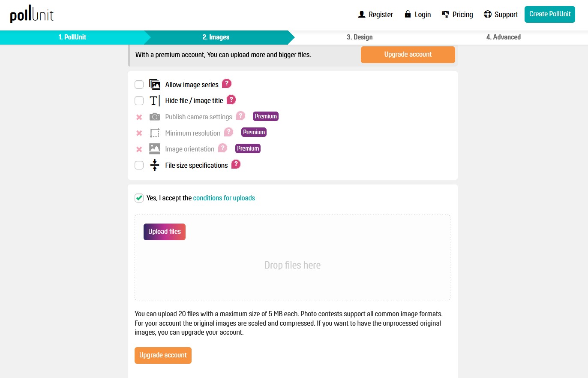This screenshot has width=588, height=378.
Task: Open the Pricing page from header
Action: click(457, 15)
